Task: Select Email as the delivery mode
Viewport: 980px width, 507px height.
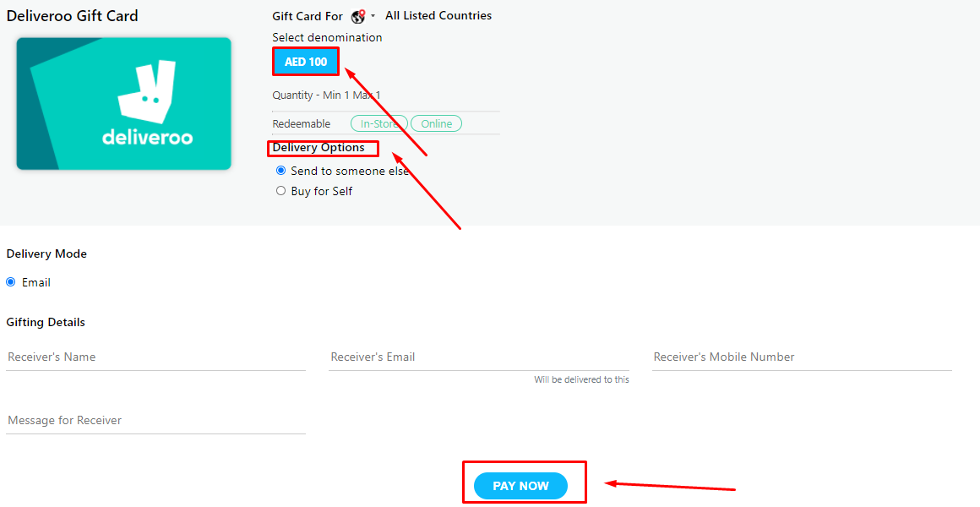Action: pos(9,282)
